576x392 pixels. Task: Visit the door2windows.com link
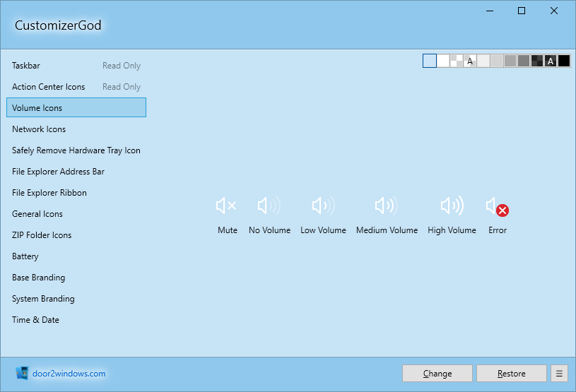point(69,373)
